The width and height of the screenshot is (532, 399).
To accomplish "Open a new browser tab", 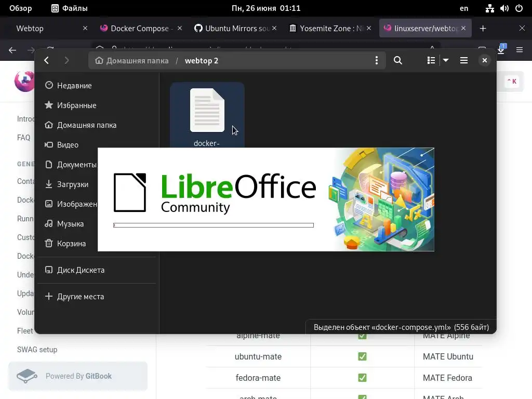I will pyautogui.click(x=483, y=29).
